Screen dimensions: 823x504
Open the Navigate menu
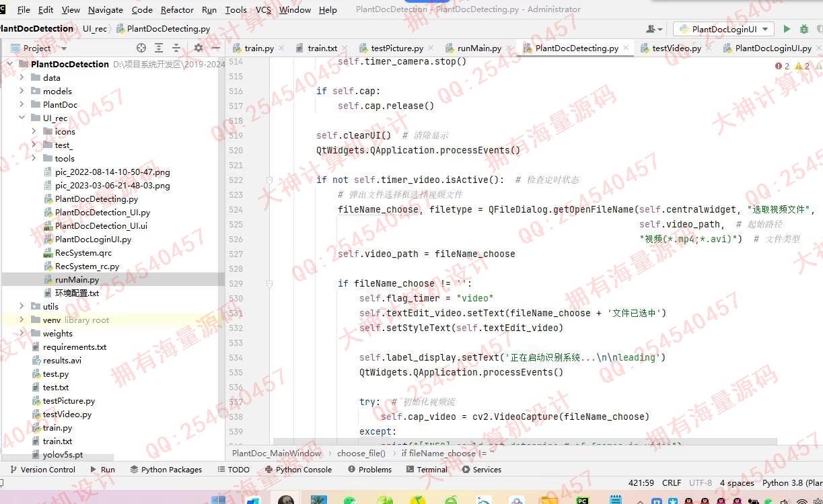tap(106, 9)
